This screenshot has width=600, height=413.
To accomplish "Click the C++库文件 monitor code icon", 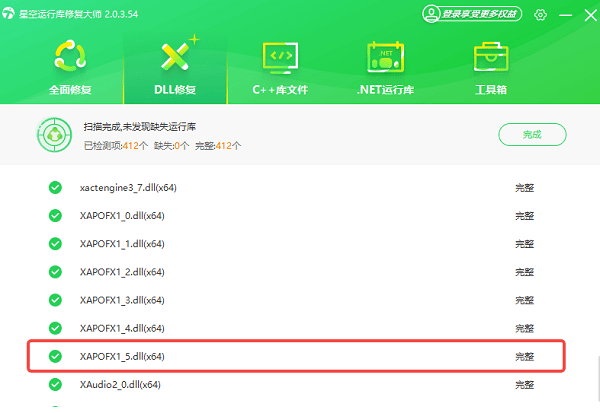I will (x=280, y=57).
